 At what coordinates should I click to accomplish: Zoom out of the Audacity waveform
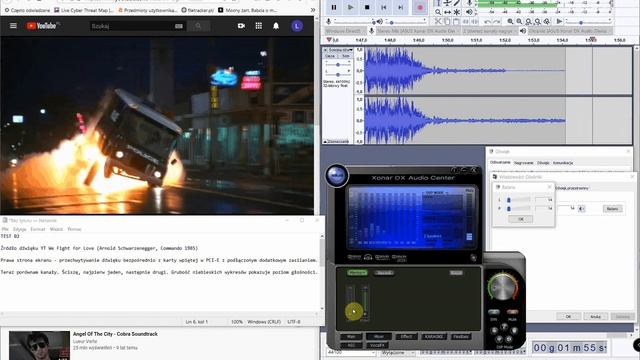(519, 21)
